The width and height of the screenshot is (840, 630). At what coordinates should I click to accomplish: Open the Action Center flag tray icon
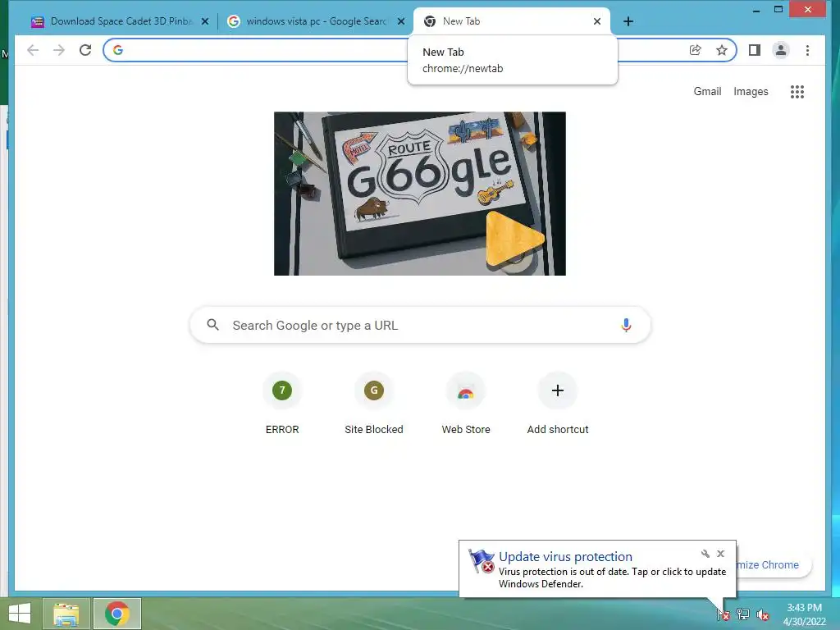(723, 614)
